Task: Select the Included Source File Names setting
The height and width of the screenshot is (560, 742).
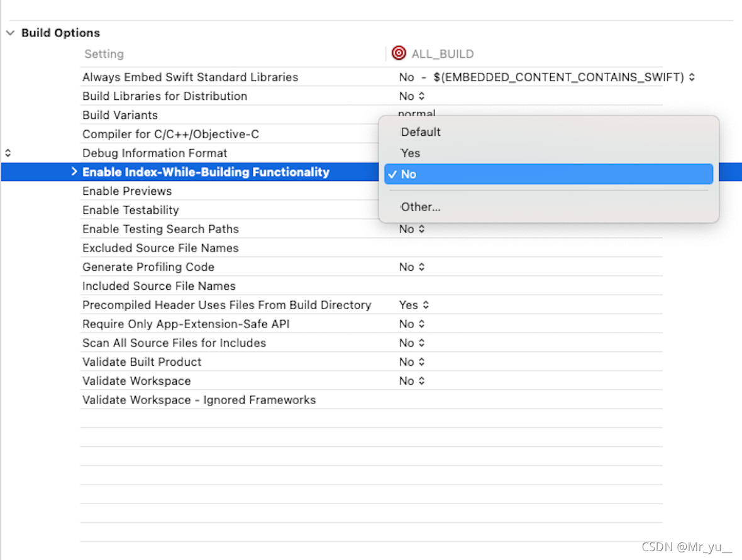Action: (x=159, y=286)
